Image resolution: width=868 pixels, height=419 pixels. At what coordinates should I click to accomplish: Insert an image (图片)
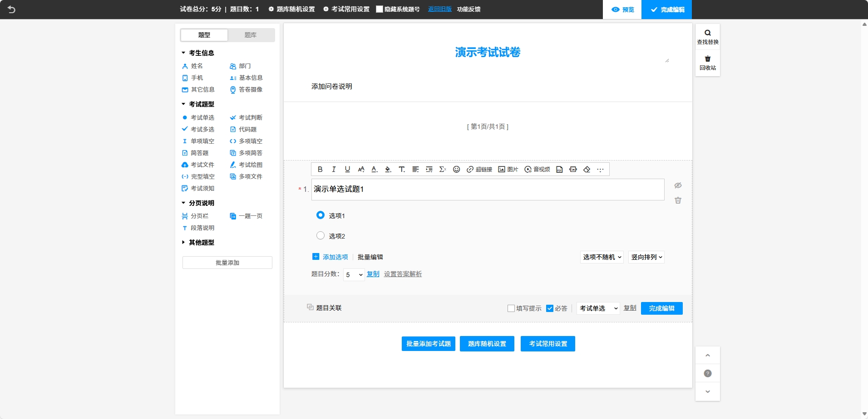pos(508,169)
